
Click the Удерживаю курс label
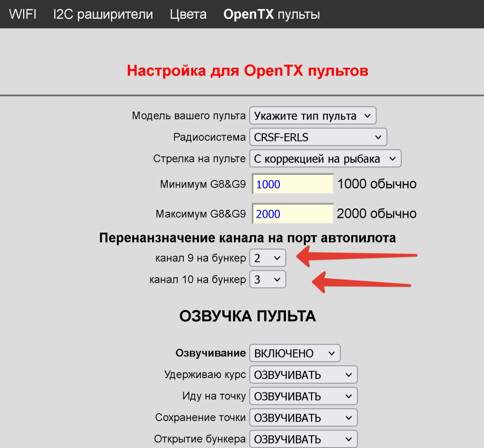[x=205, y=375]
